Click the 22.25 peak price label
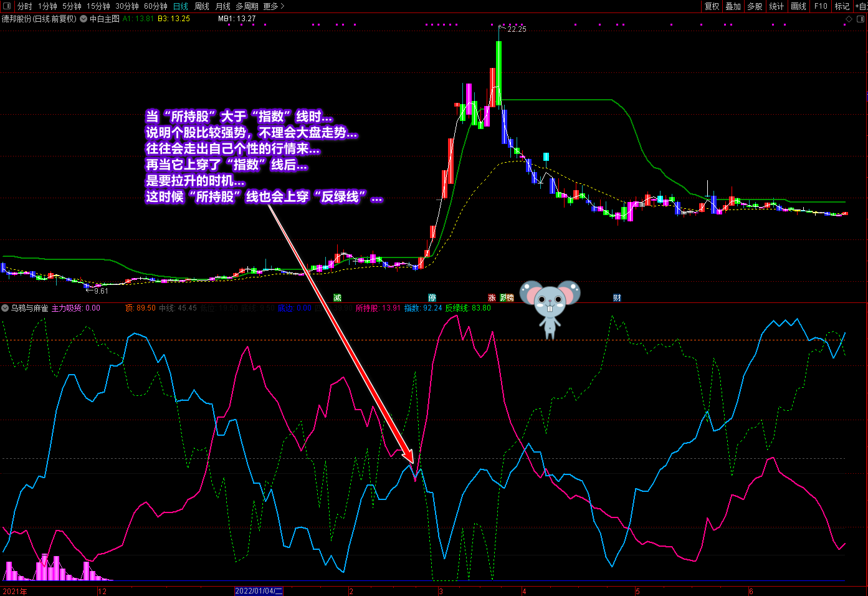The height and width of the screenshot is (596, 868). 517,29
